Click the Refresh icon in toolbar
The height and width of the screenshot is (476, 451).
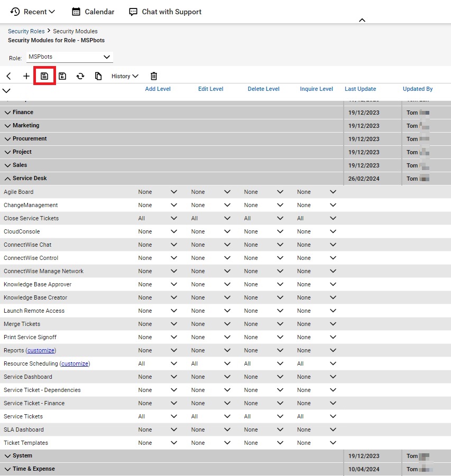(80, 76)
